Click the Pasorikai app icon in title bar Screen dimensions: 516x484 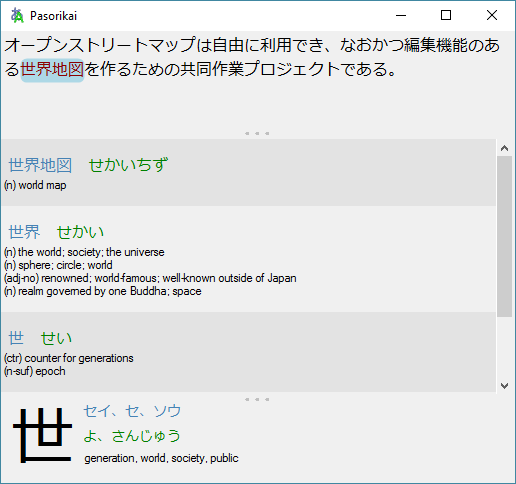pyautogui.click(x=17, y=15)
